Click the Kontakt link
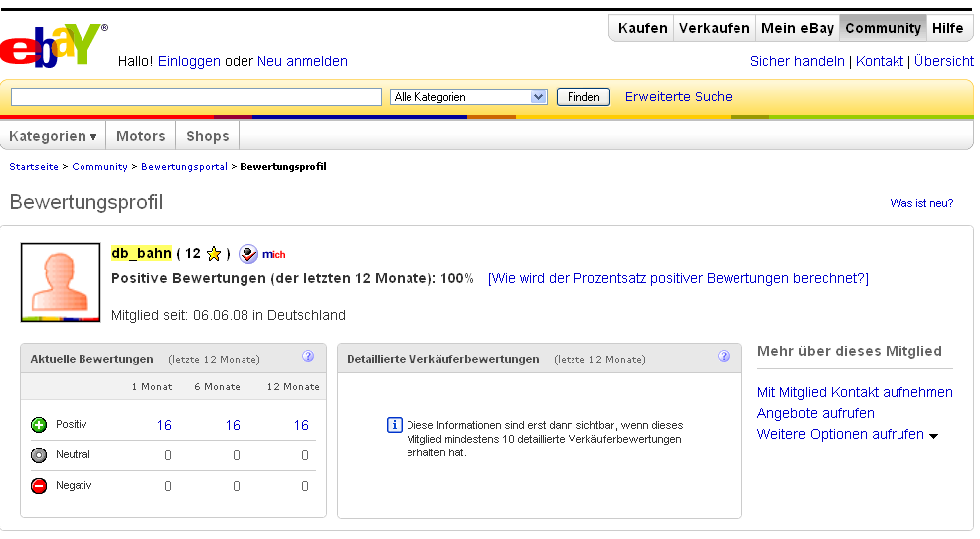The width and height of the screenshot is (980, 539). point(880,61)
